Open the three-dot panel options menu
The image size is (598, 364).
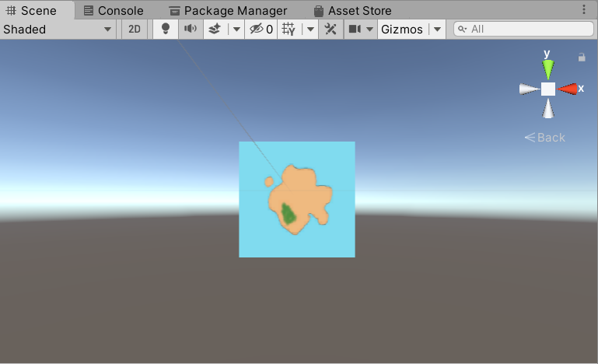coord(584,9)
